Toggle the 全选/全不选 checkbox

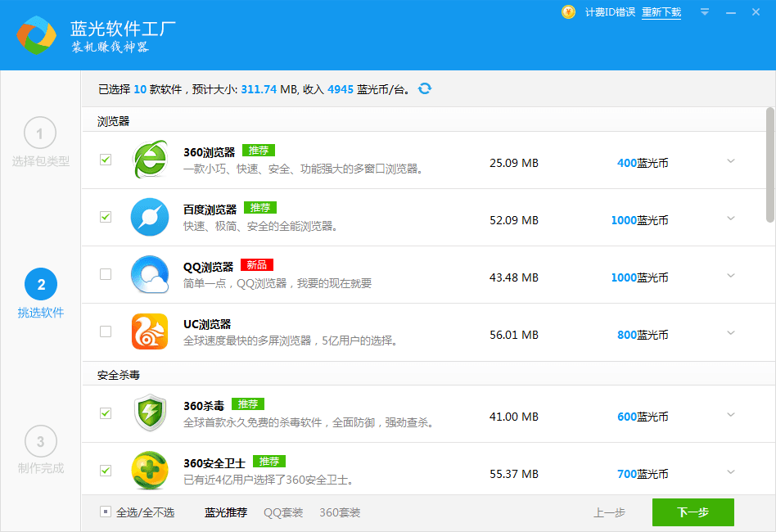tap(106, 512)
